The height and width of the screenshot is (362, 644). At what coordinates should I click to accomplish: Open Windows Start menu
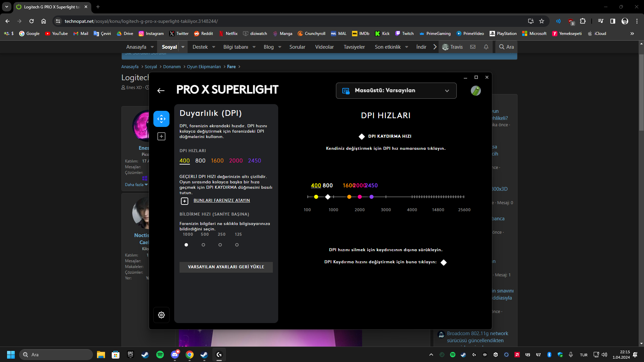[x=11, y=355]
